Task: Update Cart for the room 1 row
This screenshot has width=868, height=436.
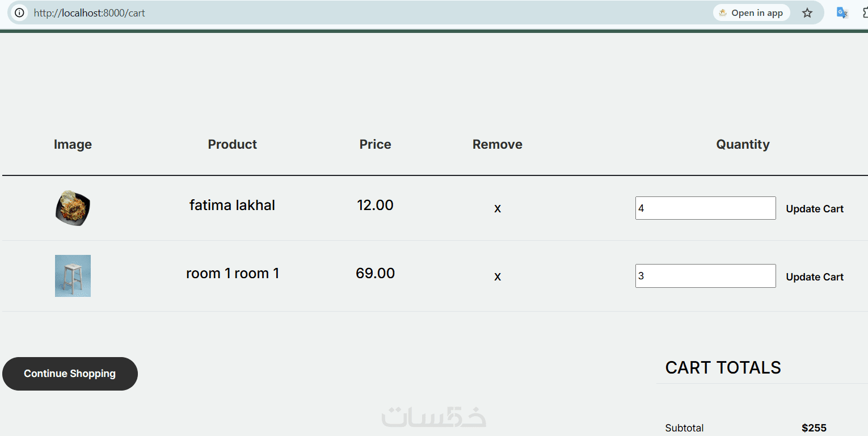Action: [814, 277]
